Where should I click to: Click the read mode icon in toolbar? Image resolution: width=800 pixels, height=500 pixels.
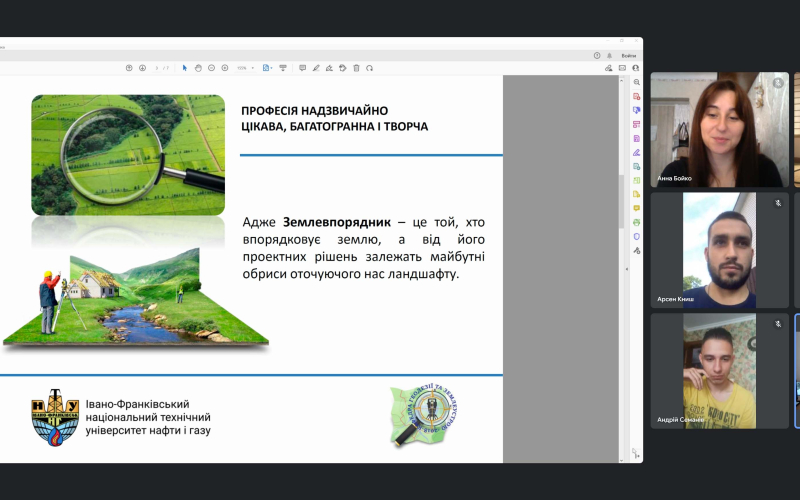[283, 68]
